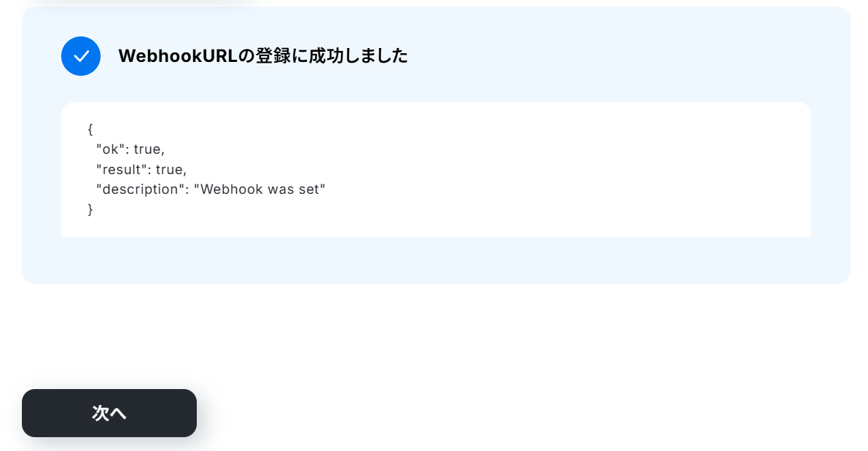Click the "result" key in JSON
Image resolution: width=868 pixels, height=451 pixels.
pyautogui.click(x=121, y=169)
